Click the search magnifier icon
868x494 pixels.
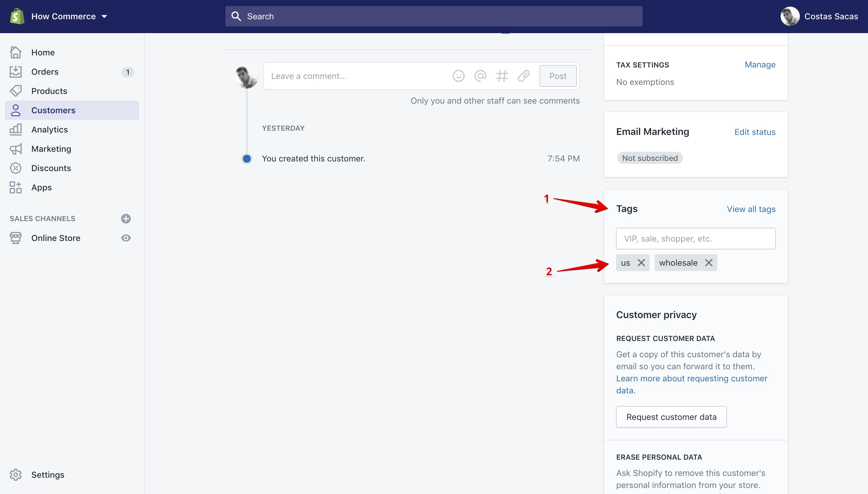tap(236, 16)
